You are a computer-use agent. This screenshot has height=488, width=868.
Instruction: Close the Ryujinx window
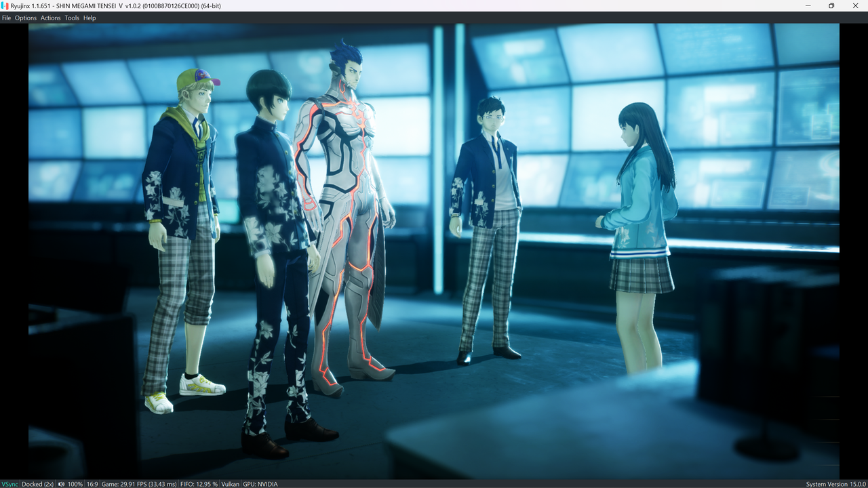pyautogui.click(x=855, y=5)
